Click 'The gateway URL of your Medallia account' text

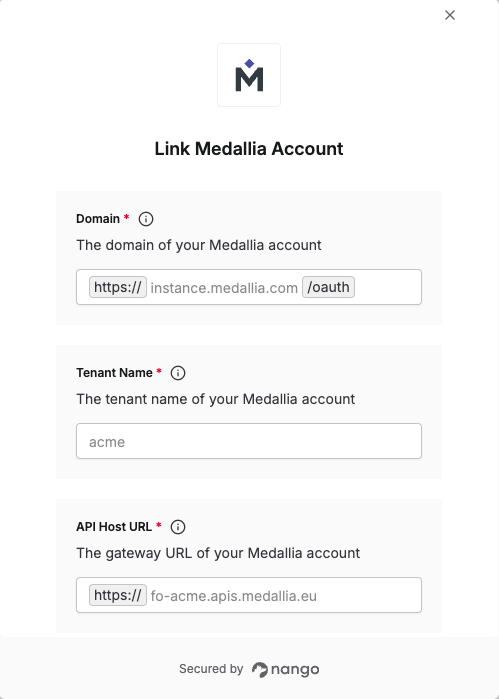pos(218,553)
